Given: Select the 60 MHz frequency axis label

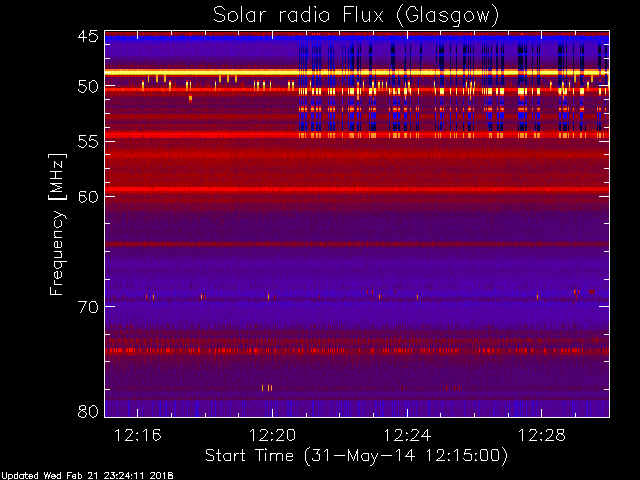Looking at the screenshot, I should pyautogui.click(x=88, y=197).
